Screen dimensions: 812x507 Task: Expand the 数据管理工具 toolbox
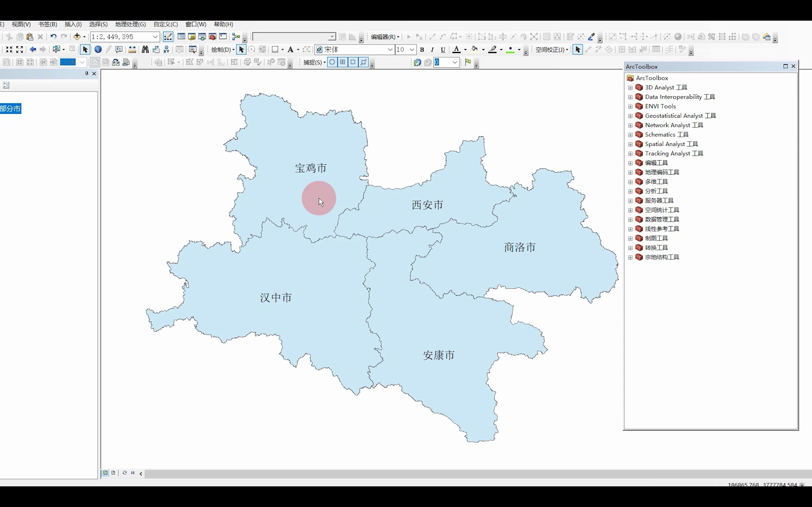[630, 220]
